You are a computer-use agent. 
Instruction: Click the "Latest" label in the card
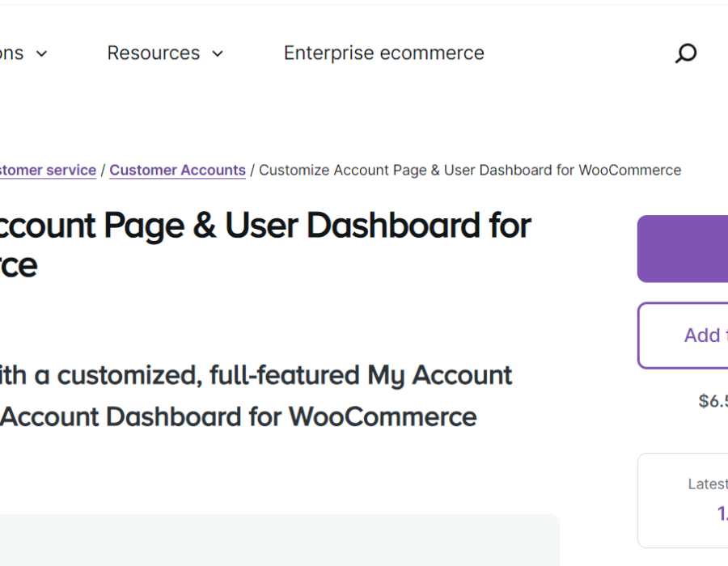click(x=707, y=484)
